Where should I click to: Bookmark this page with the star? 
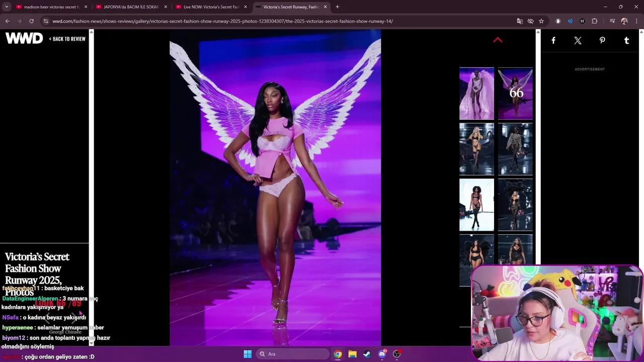541,21
